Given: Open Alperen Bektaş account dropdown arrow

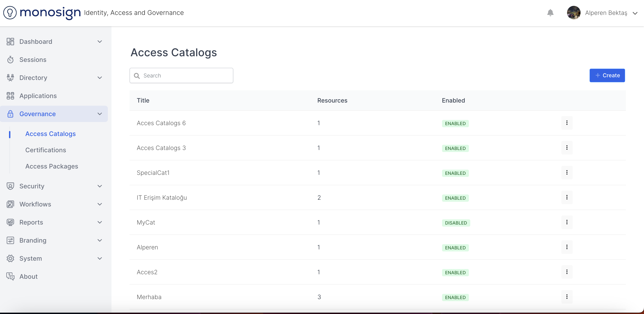Looking at the screenshot, I should click(x=635, y=13).
